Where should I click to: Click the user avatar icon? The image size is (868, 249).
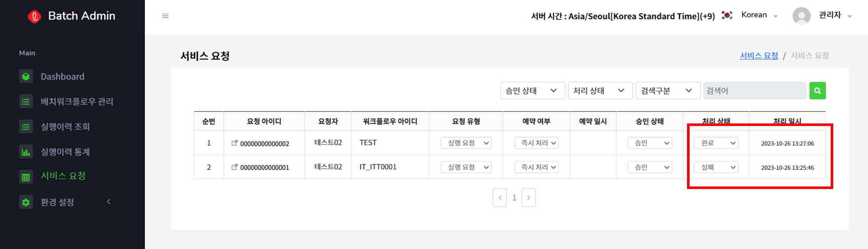click(x=801, y=16)
